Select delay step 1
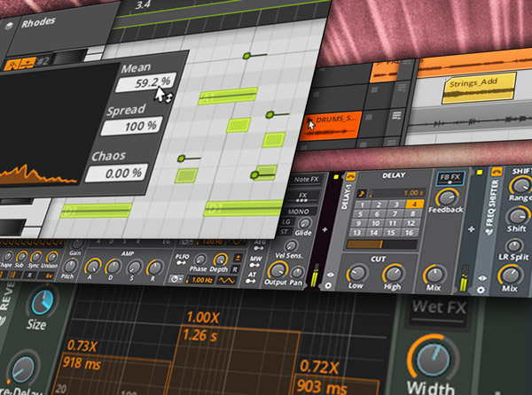This screenshot has height=395, width=532. click(x=362, y=205)
